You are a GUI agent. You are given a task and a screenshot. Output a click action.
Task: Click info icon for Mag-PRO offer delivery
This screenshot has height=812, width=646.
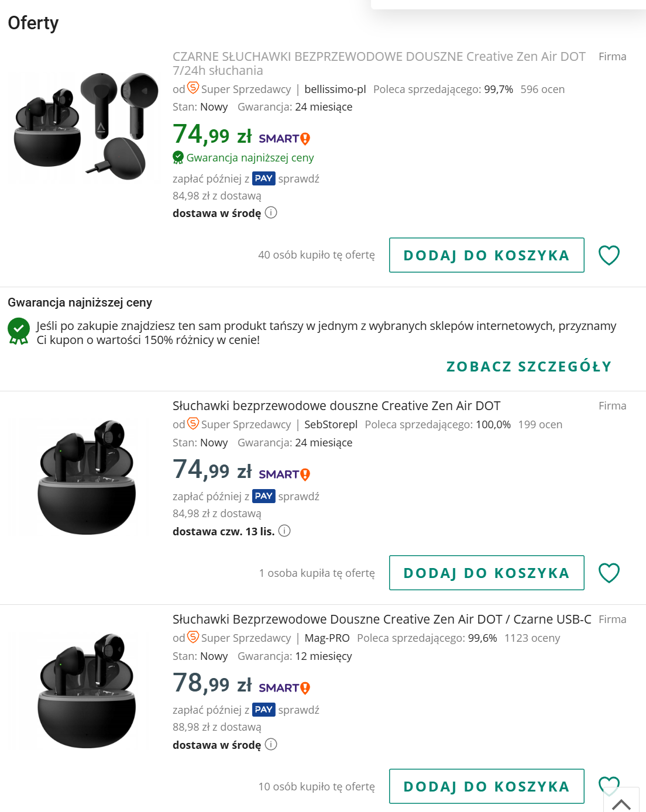(x=271, y=744)
